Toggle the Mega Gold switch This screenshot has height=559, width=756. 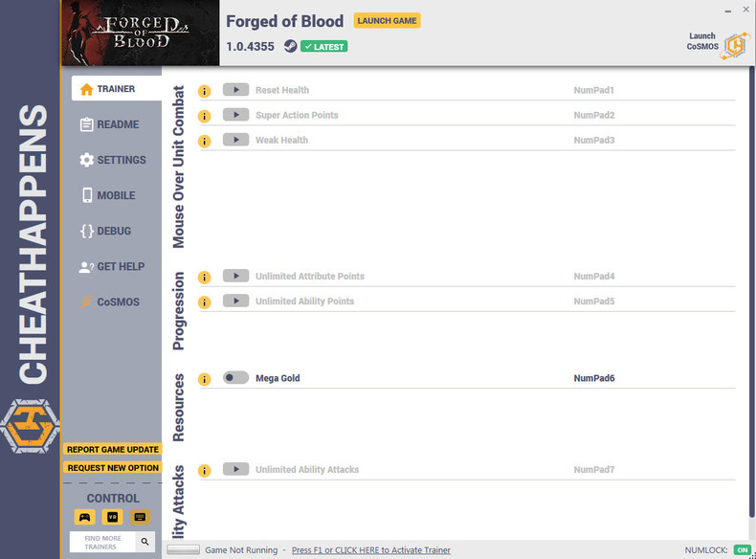[235, 378]
